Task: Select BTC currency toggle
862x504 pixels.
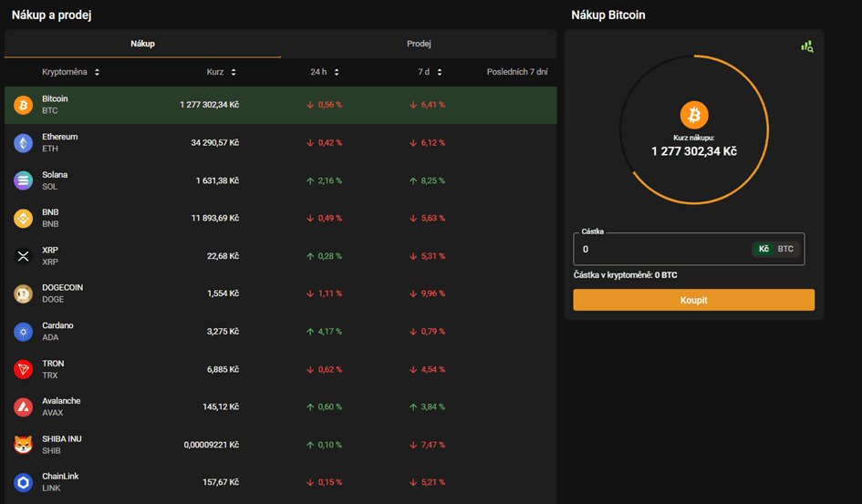Action: point(785,249)
